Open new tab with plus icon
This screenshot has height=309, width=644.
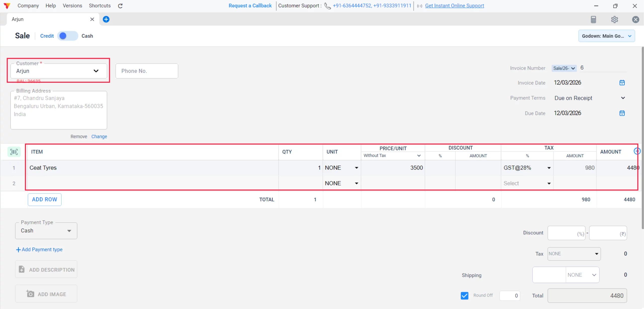(106, 19)
